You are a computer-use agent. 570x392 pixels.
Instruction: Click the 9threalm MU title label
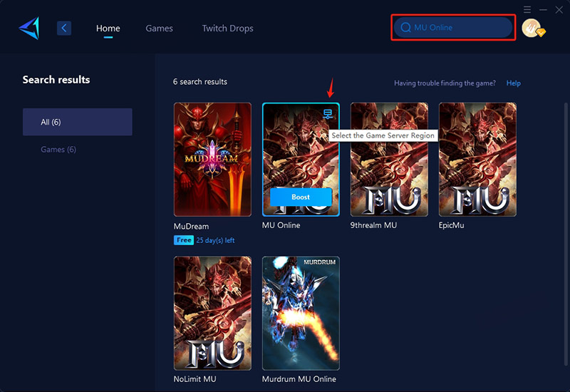(x=373, y=225)
